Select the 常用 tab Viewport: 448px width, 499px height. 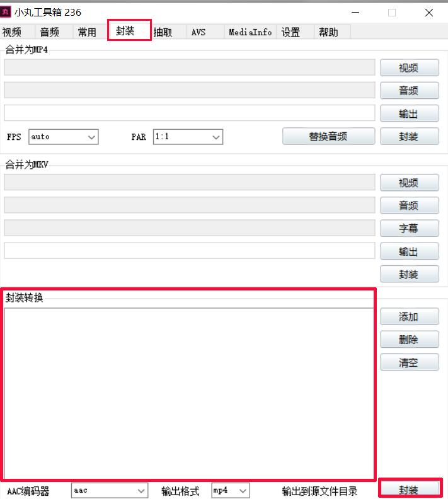tap(90, 32)
